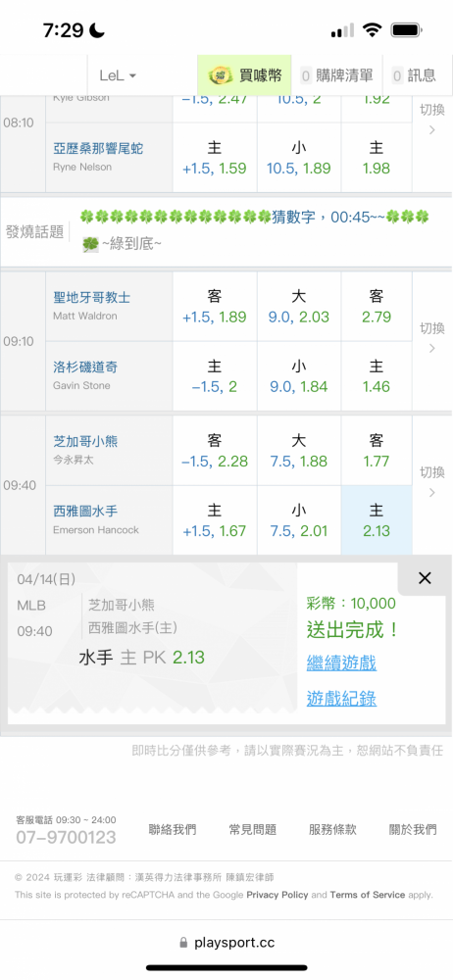Click the 繼續遊戲 link

tap(341, 662)
